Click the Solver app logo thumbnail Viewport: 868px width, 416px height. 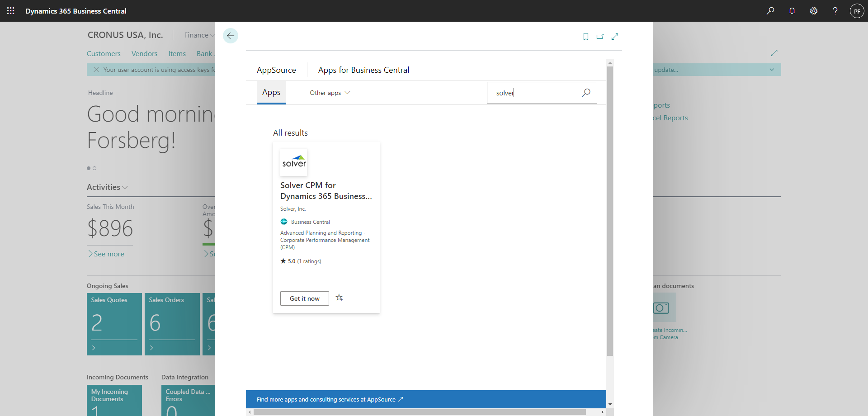click(294, 162)
